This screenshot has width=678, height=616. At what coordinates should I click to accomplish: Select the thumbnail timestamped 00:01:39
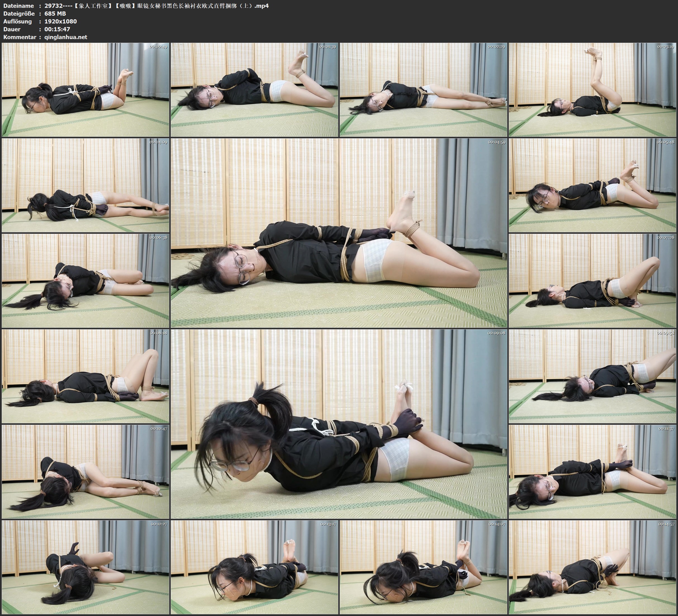(254, 89)
